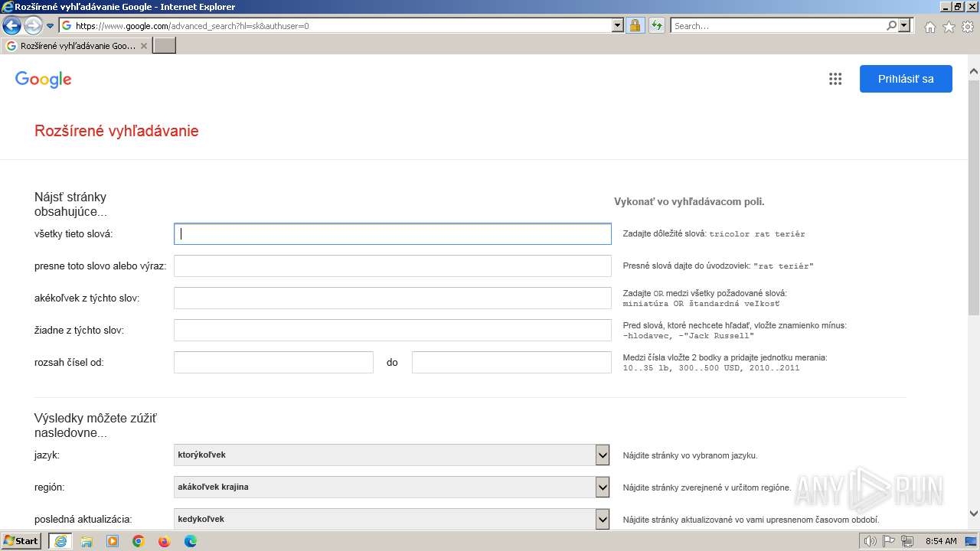Viewport: 980px width, 551px height.
Task: Click the Google favicon in the address bar
Action: click(x=67, y=25)
